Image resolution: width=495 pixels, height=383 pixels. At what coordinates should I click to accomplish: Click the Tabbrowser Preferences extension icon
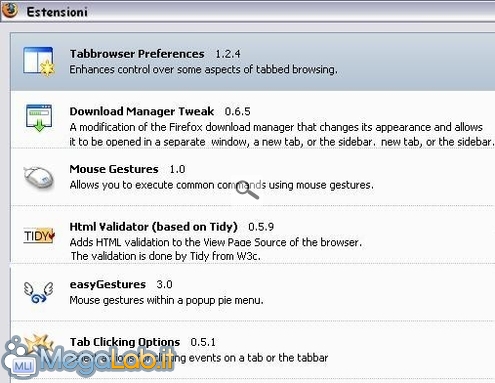coord(39,62)
